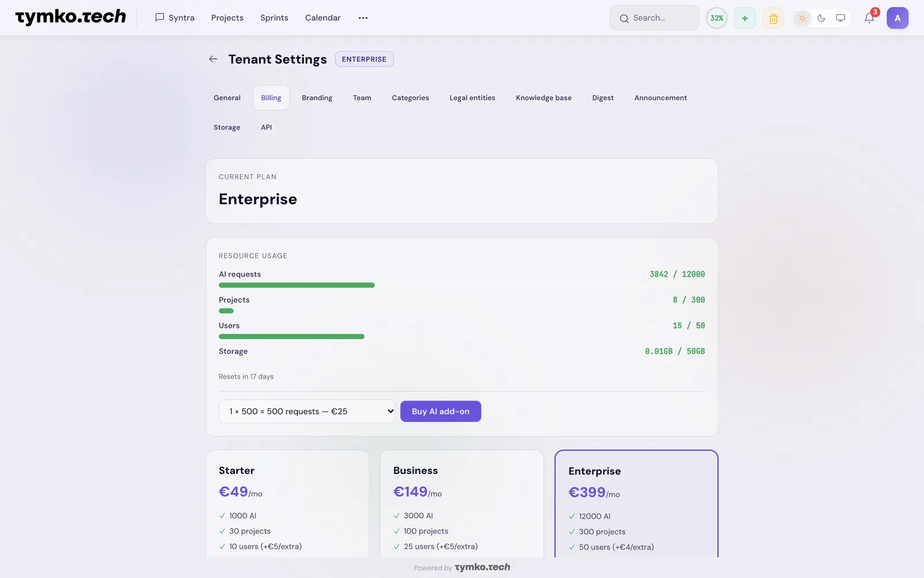924x578 pixels.
Task: Open Projects in top navigation
Action: pyautogui.click(x=227, y=18)
